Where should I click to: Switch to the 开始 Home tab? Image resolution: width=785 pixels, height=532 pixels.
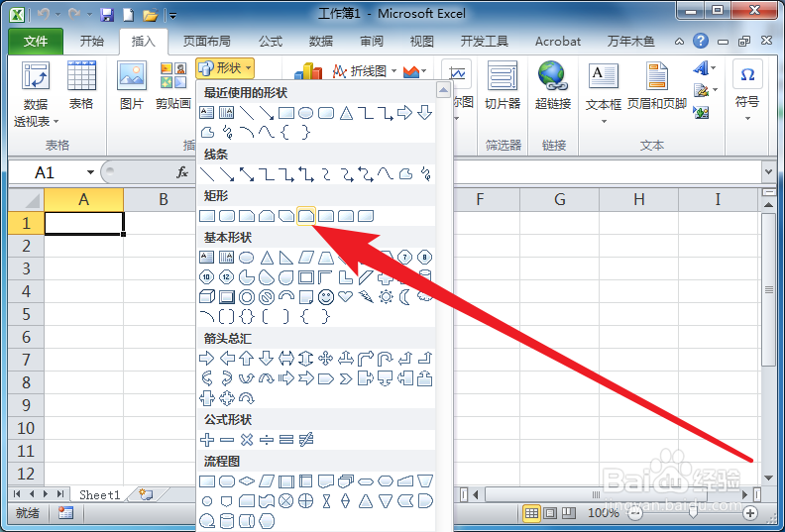click(x=91, y=41)
